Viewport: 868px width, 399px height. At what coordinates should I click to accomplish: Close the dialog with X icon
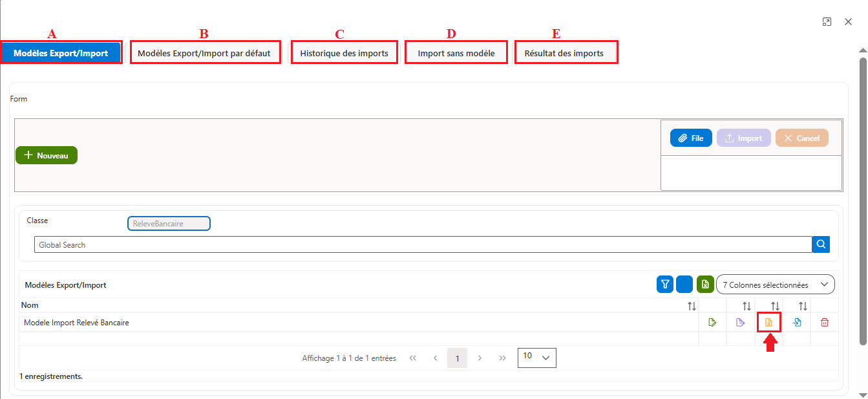click(849, 22)
